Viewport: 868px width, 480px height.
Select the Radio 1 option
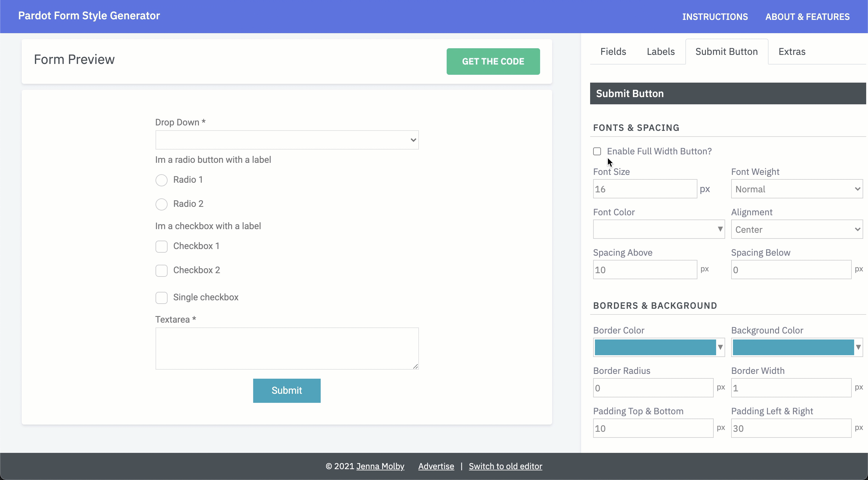click(x=162, y=180)
